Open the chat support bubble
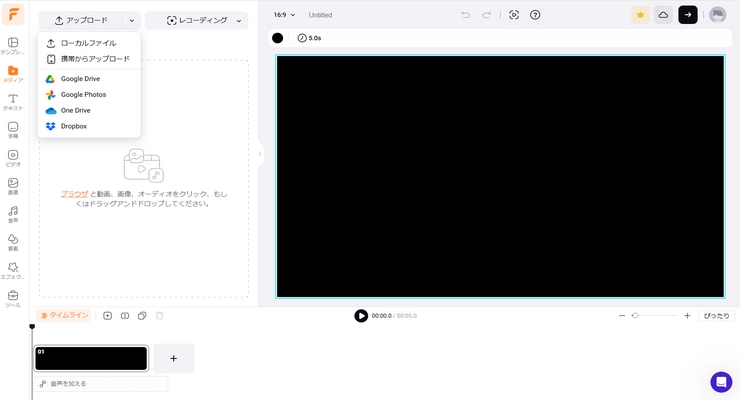 click(721, 382)
